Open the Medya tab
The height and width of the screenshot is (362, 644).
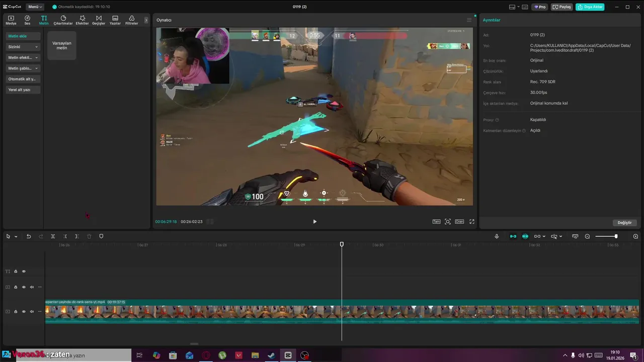11,20
